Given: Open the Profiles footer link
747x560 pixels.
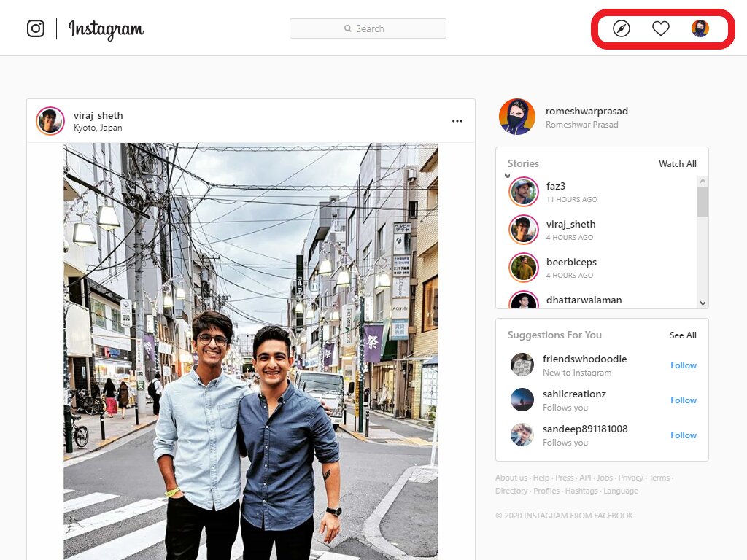Looking at the screenshot, I should (546, 491).
